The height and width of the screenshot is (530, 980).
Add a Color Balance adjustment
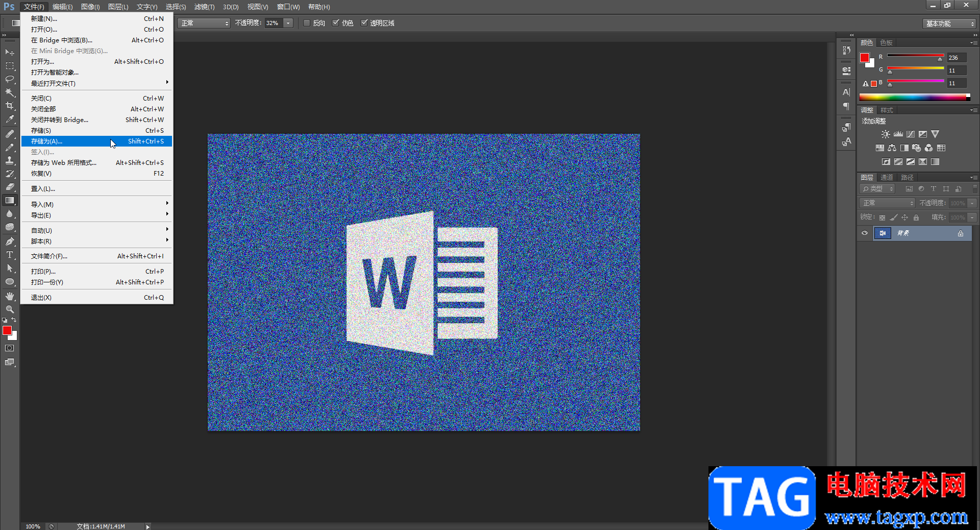892,148
